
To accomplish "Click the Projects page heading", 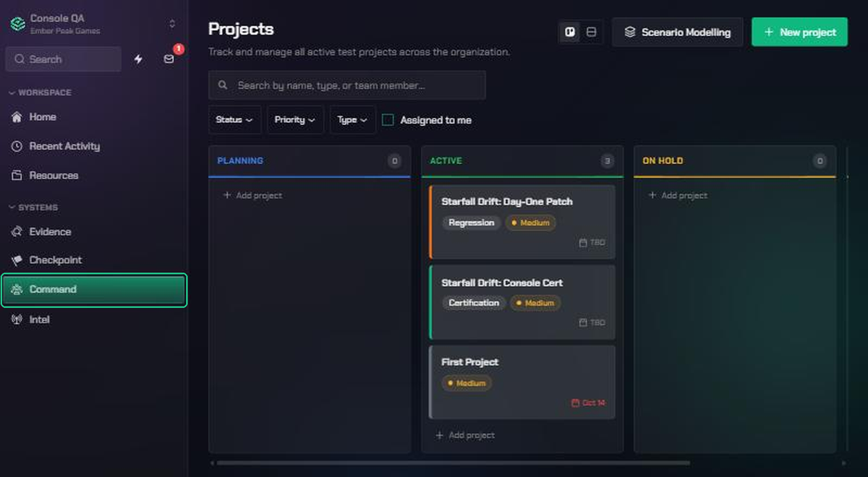I will [x=241, y=30].
